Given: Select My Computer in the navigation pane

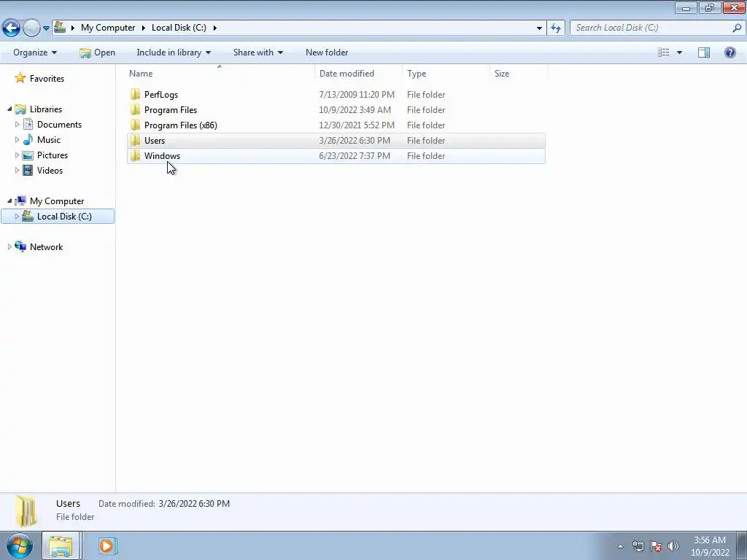Looking at the screenshot, I should tap(57, 201).
